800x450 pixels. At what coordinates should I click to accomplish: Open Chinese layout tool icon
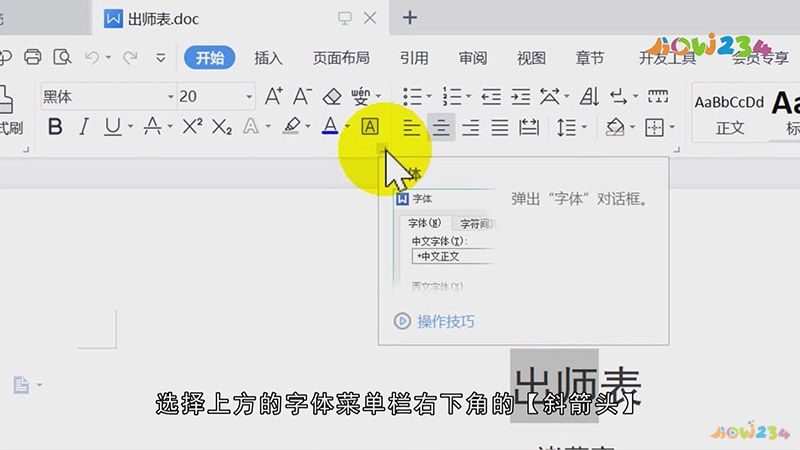click(x=549, y=96)
